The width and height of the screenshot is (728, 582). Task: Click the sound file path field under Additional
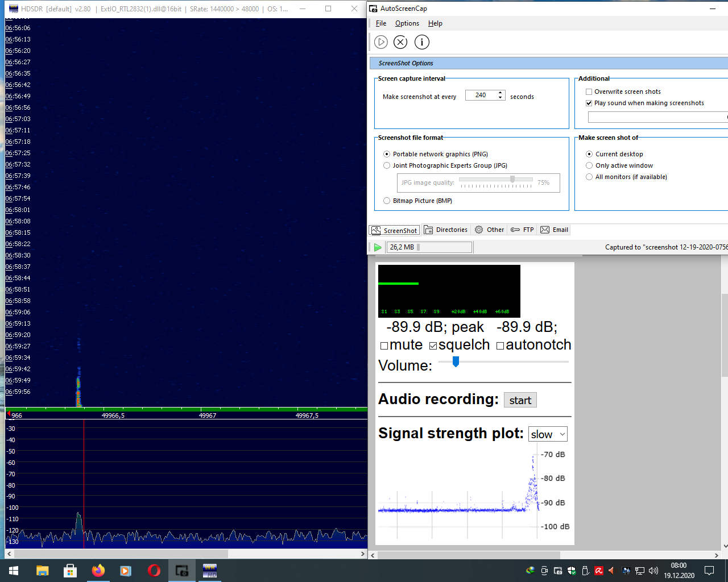coord(658,117)
